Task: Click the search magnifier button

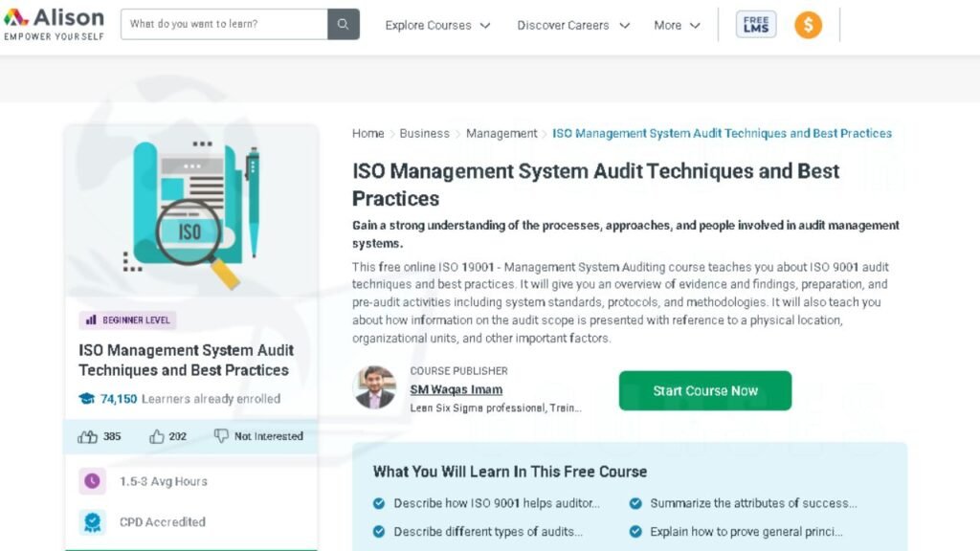Action: 344,24
